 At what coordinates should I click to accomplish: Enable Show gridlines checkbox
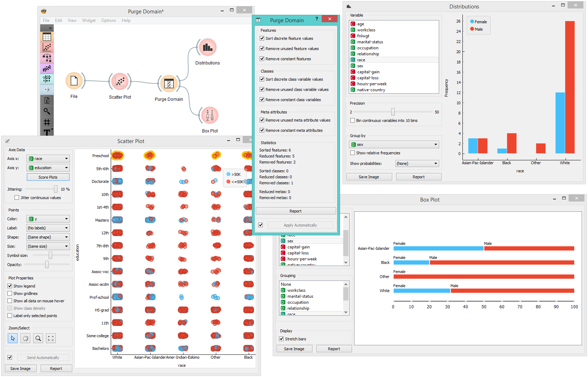click(x=10, y=293)
